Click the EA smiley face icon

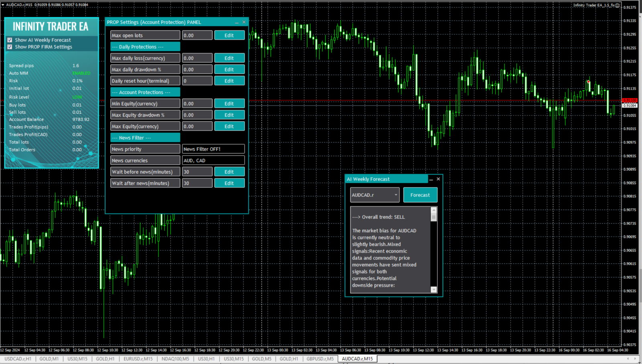point(618,5)
